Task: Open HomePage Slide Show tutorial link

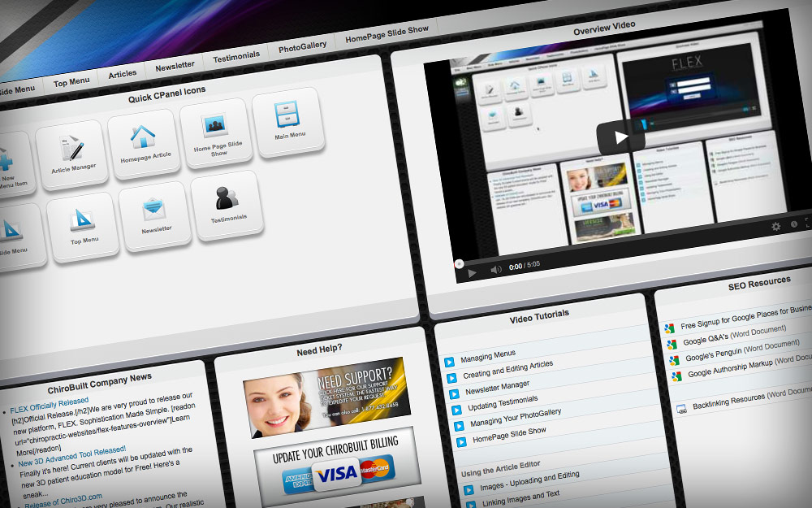Action: click(x=510, y=434)
